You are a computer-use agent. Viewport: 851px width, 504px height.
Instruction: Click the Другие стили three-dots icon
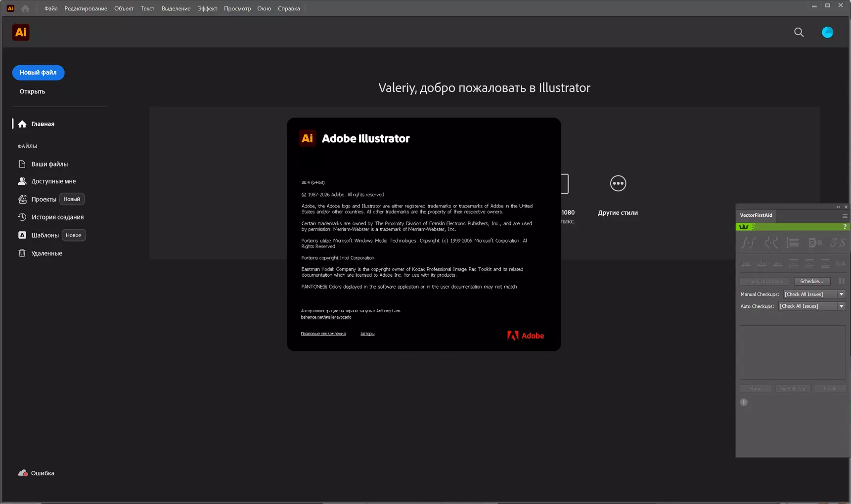tap(618, 183)
